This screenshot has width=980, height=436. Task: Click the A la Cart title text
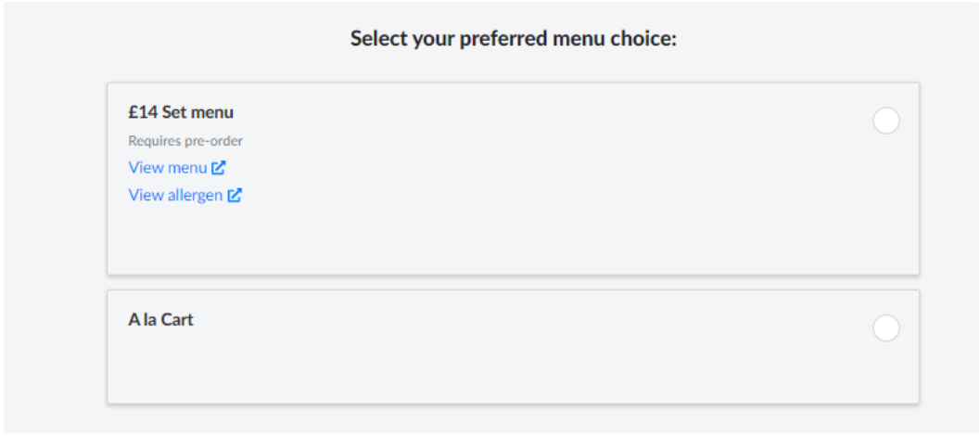coord(160,320)
